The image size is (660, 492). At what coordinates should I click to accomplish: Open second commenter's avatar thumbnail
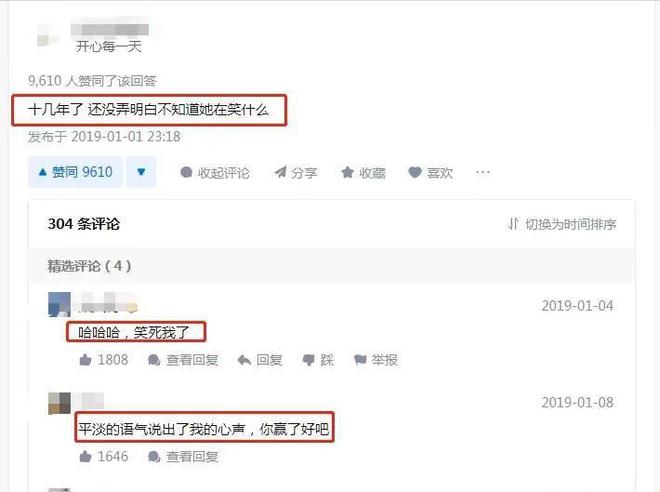59,403
